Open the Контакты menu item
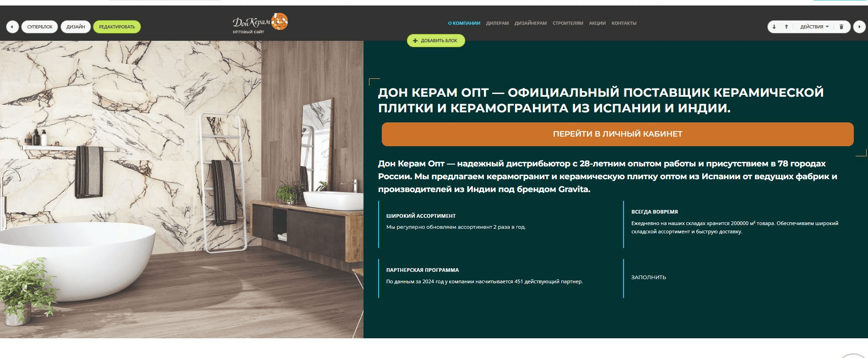 (624, 23)
